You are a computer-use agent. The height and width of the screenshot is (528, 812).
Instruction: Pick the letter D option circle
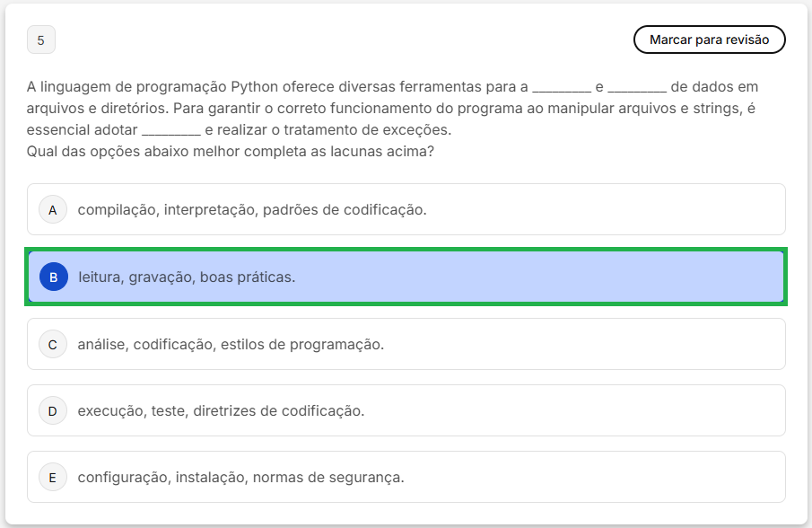tap(53, 411)
